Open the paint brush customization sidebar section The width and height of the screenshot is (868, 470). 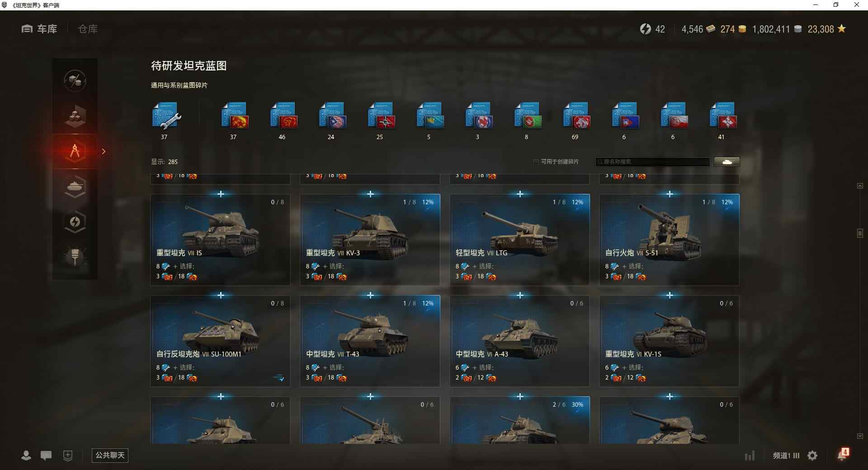(x=75, y=257)
